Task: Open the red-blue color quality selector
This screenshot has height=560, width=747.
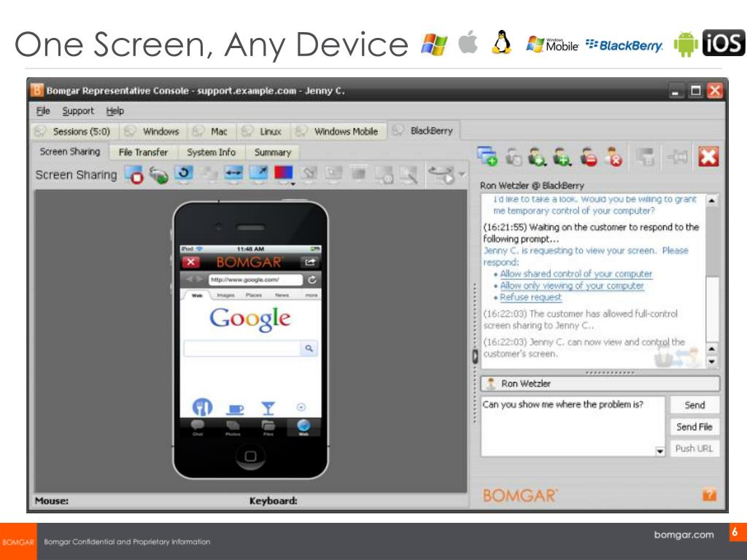Action: [284, 175]
